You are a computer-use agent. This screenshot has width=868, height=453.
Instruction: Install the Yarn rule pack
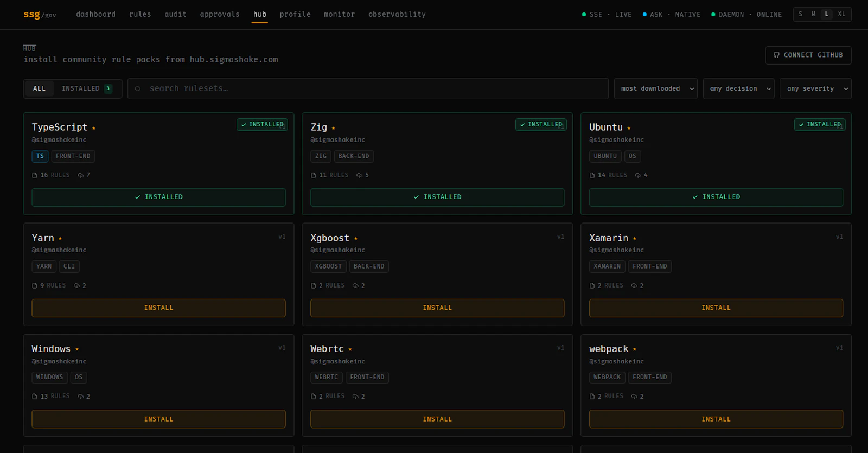click(x=158, y=308)
